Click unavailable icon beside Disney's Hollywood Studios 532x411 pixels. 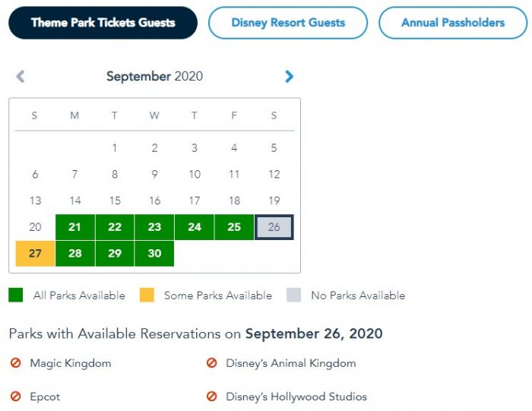[211, 397]
